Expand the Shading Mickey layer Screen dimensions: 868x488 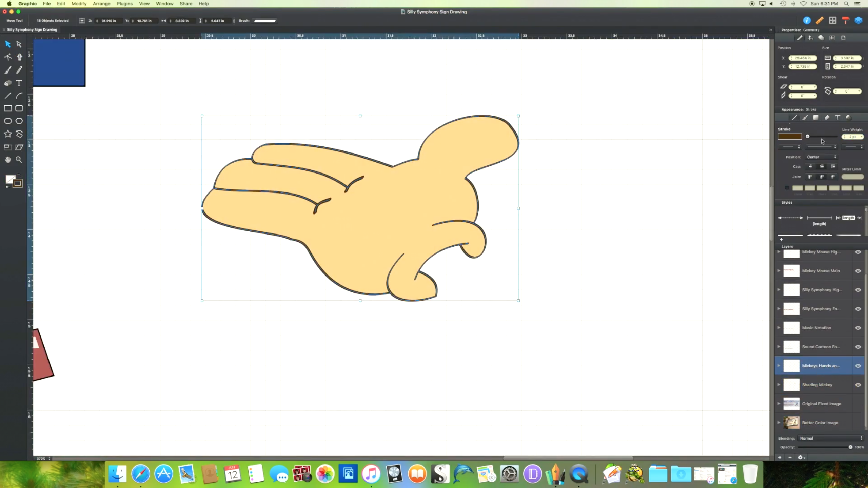point(779,385)
